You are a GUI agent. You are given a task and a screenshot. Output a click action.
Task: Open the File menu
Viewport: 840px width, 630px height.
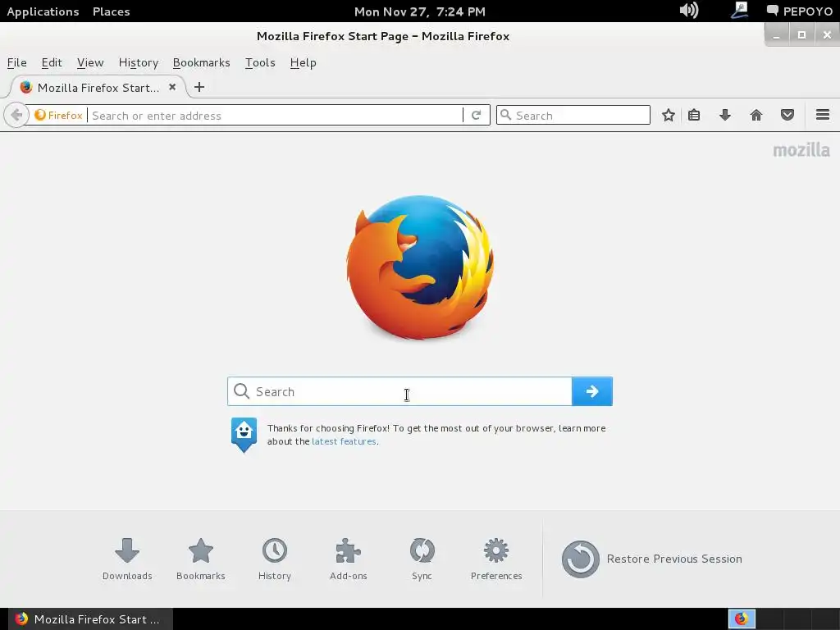pos(16,62)
